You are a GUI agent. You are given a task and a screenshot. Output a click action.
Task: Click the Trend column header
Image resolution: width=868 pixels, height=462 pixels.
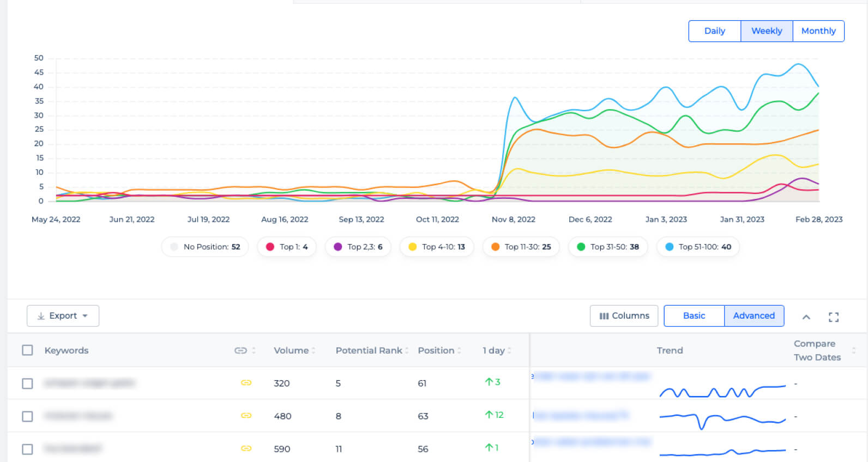pyautogui.click(x=670, y=350)
